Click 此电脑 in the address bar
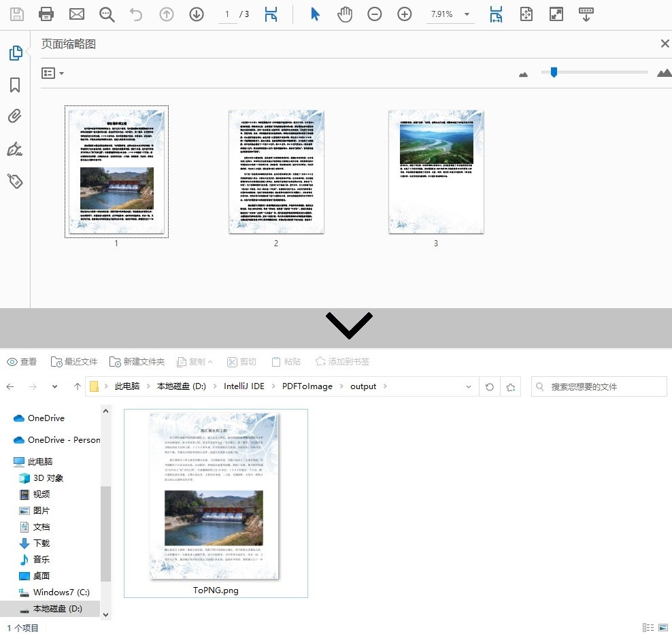 127,386
